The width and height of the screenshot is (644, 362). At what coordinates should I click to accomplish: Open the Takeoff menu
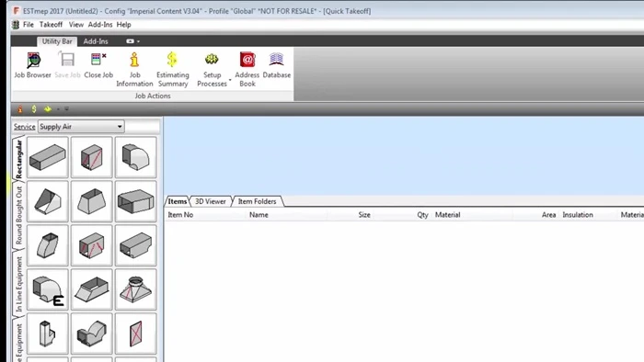coord(51,25)
